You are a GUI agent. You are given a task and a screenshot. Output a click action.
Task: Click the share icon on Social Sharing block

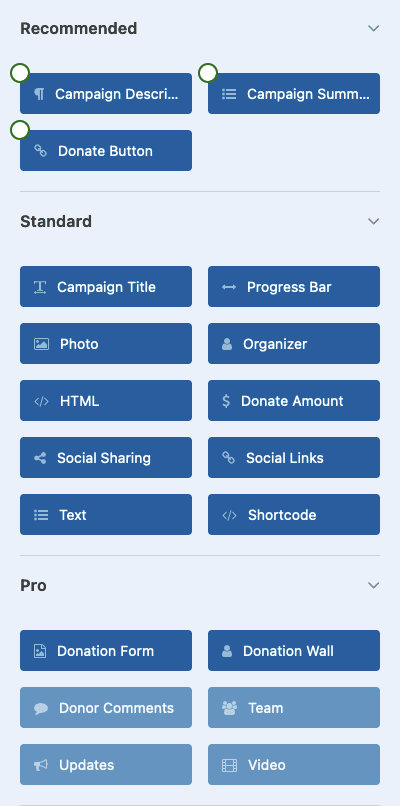click(40, 458)
